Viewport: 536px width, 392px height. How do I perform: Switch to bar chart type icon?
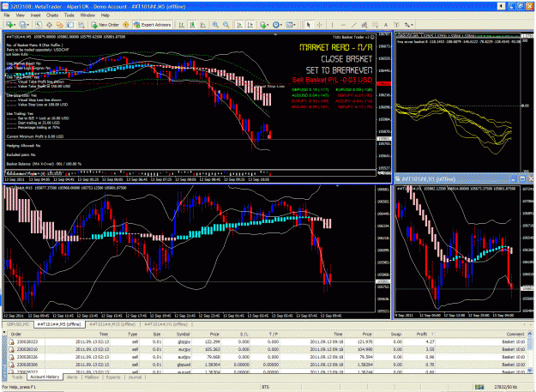(x=182, y=25)
